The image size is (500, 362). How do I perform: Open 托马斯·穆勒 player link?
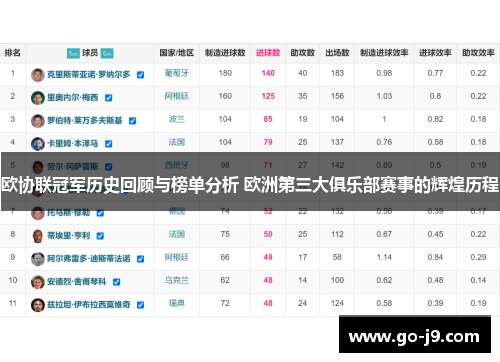(x=69, y=213)
